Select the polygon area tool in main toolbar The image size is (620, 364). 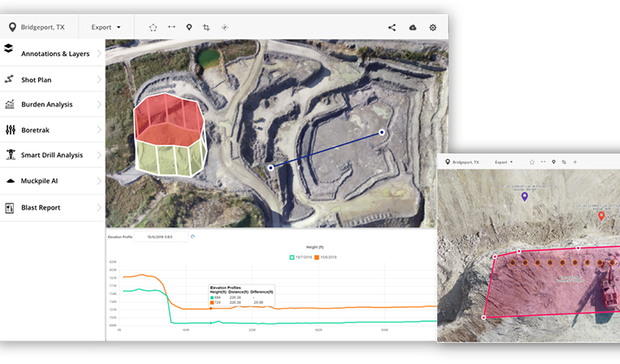(x=153, y=28)
